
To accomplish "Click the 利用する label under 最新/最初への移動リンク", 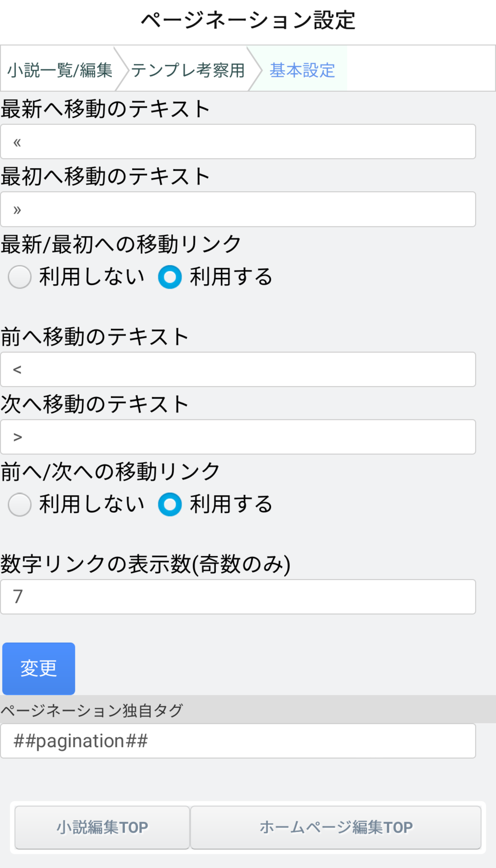I will (x=231, y=277).
